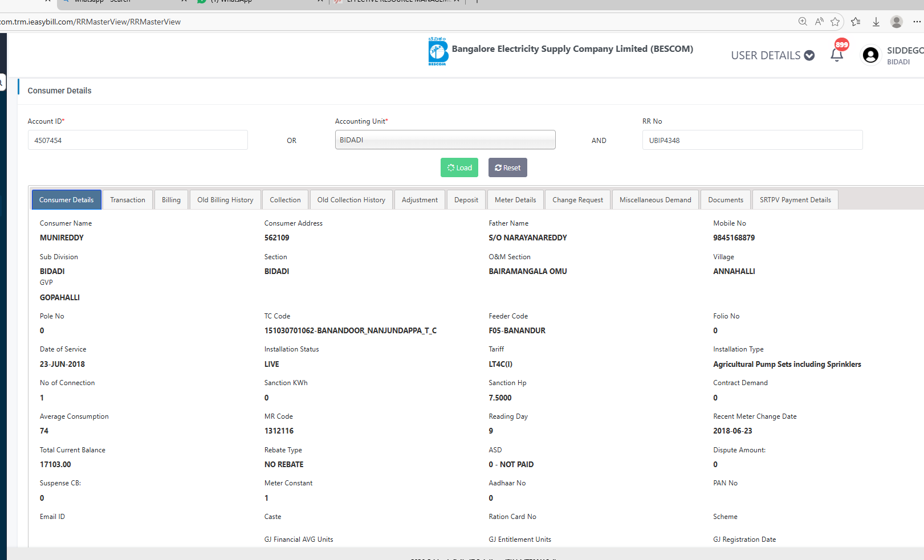Go to SRTPV Payment Details tab
924x560 pixels.
tap(795, 200)
